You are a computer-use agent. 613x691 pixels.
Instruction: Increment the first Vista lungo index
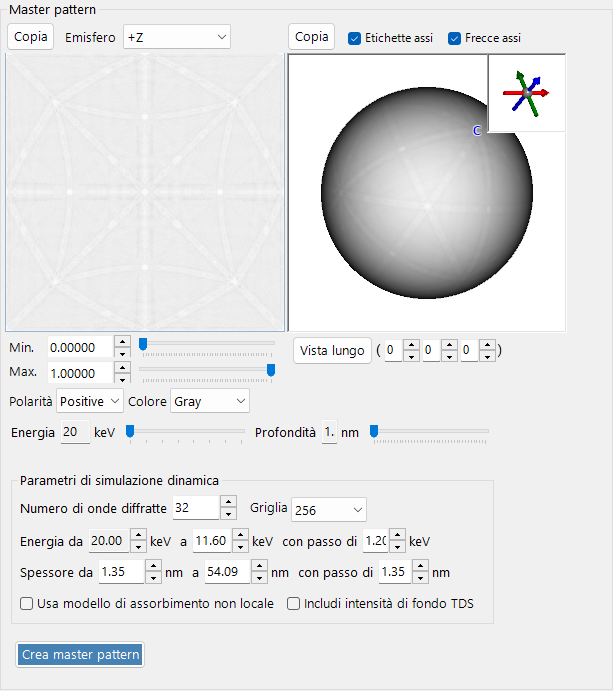tap(411, 345)
